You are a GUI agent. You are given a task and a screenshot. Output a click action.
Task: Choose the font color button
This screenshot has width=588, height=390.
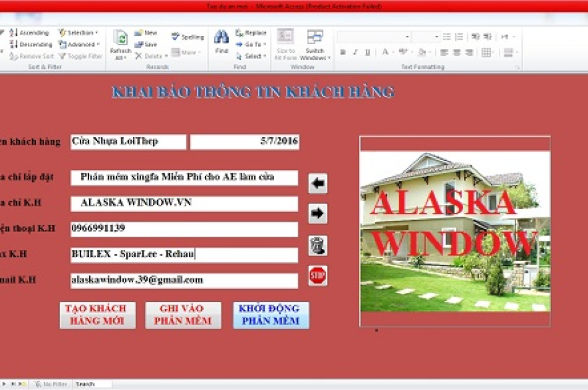(385, 52)
